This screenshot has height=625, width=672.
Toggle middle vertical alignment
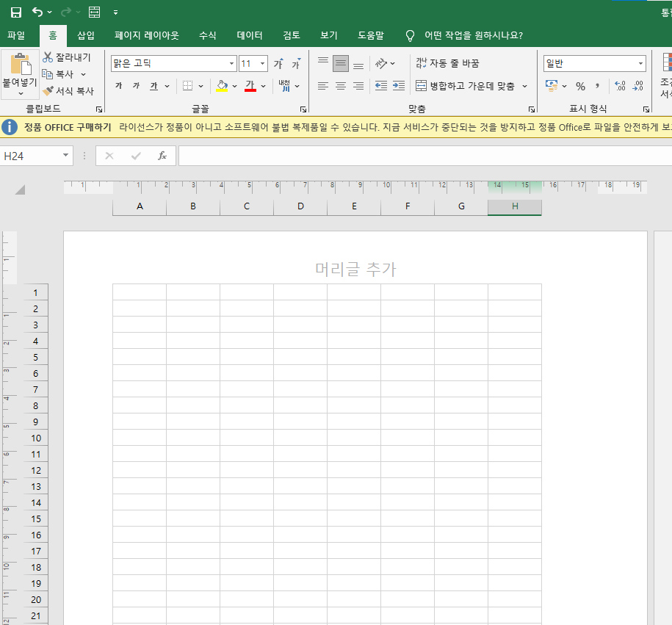(341, 63)
